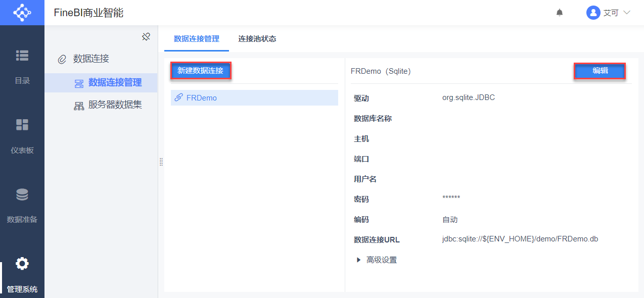Click the jdbc:sqlite connection URL value
The height and width of the screenshot is (298, 644).
(520, 239)
